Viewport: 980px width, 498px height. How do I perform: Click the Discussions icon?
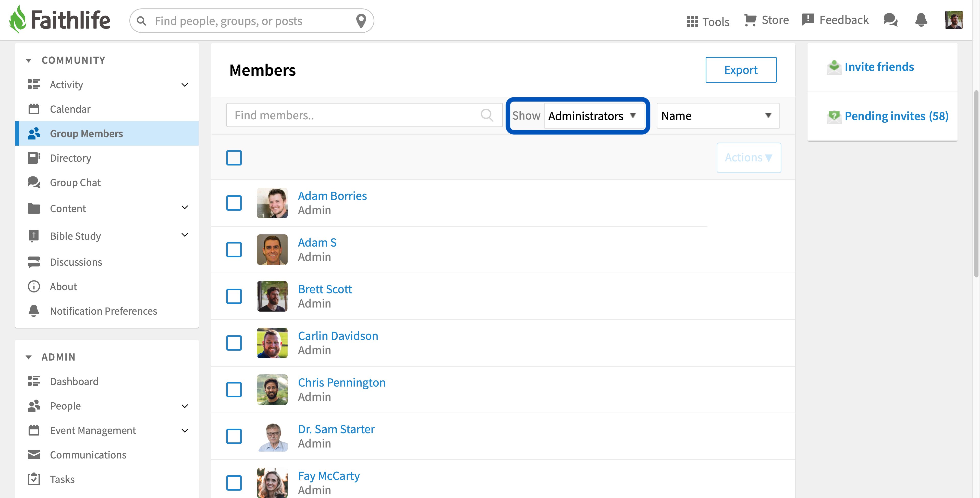[34, 262]
